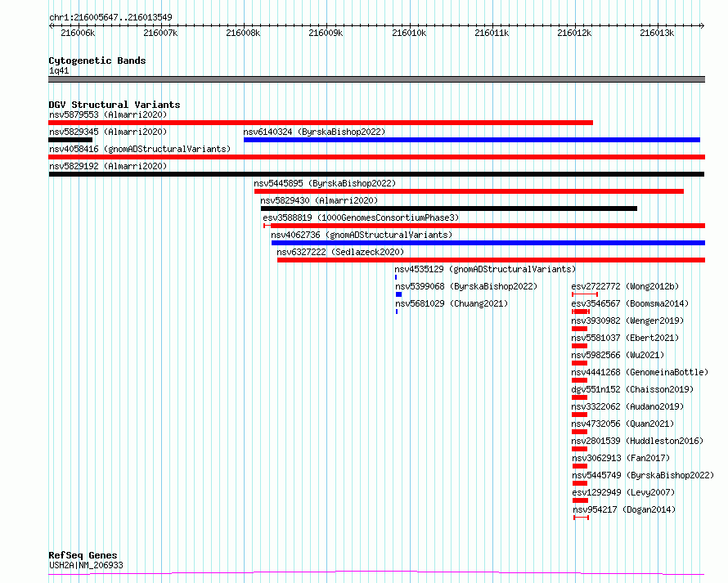
Task: Open nsv5829430 (Almarri2020) variant
Action: tap(319, 200)
